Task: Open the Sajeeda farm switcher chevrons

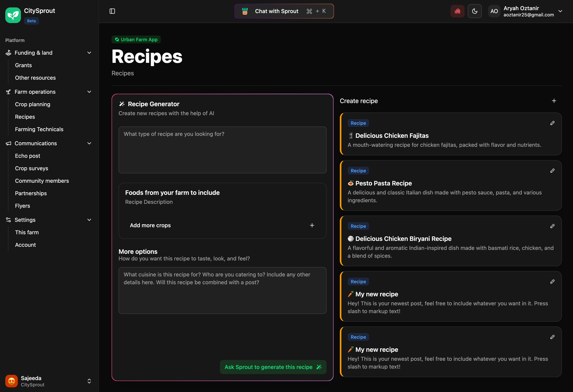Action: coord(89,381)
